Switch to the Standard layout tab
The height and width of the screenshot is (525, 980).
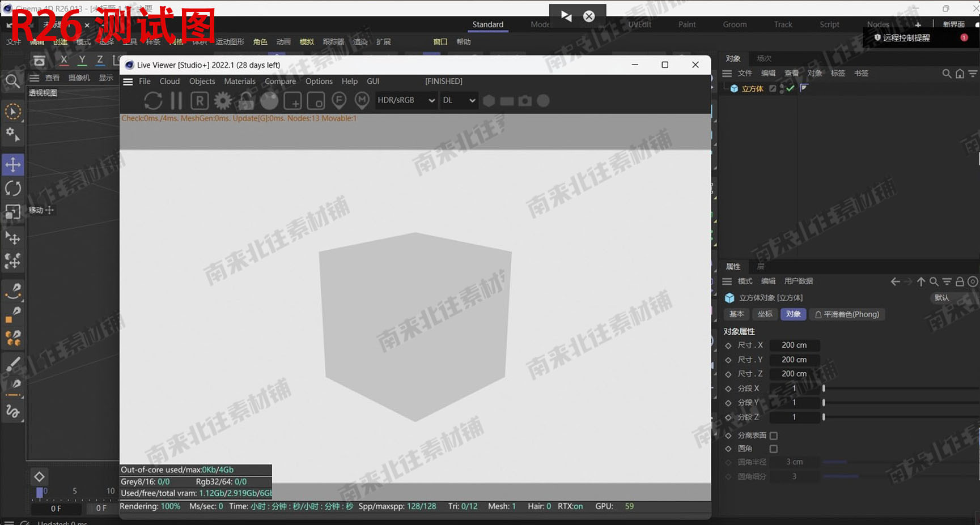pyautogui.click(x=488, y=24)
